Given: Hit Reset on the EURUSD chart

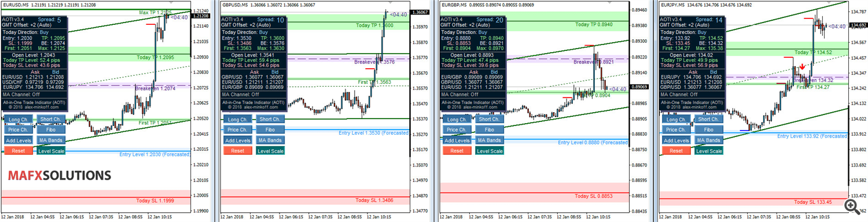Looking at the screenshot, I should [x=18, y=151].
